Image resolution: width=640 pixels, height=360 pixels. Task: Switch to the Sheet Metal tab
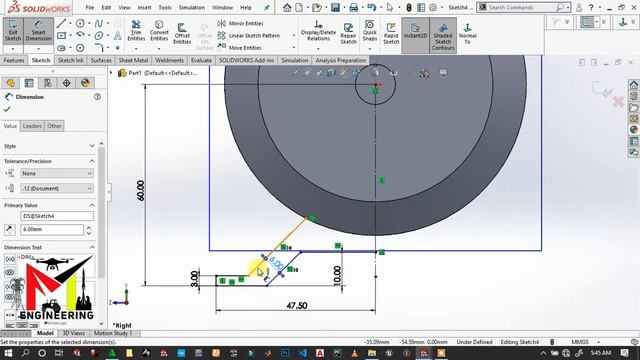click(133, 60)
